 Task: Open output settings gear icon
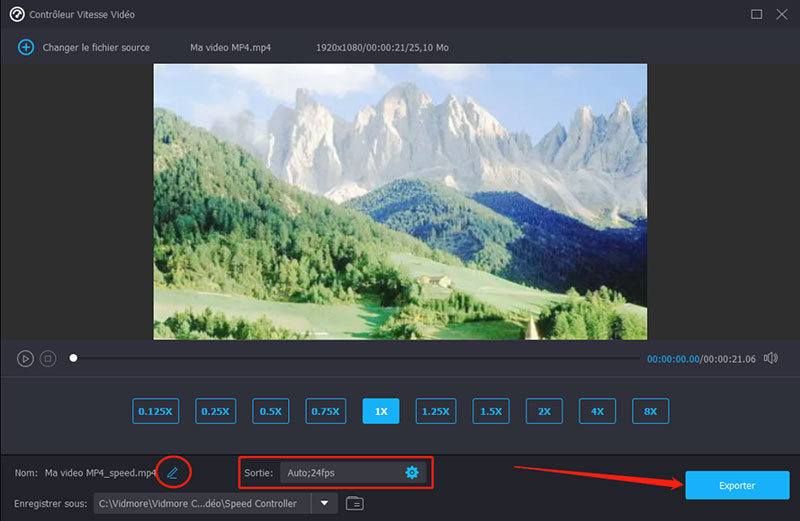point(411,472)
